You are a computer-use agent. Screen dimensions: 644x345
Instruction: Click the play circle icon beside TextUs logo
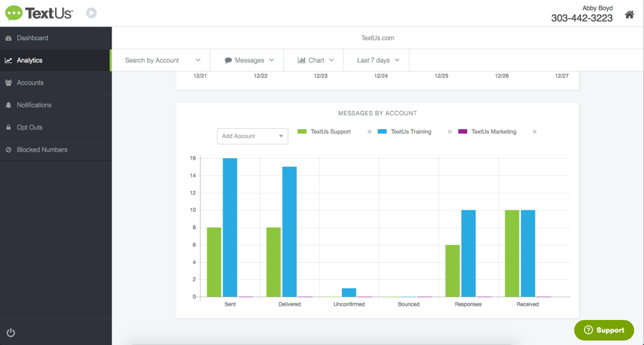(91, 13)
